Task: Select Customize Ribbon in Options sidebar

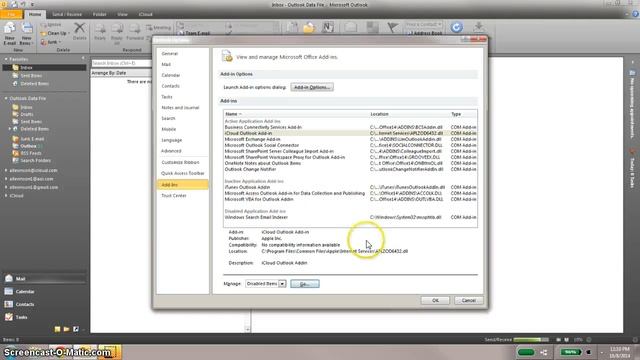Action: pyautogui.click(x=182, y=162)
